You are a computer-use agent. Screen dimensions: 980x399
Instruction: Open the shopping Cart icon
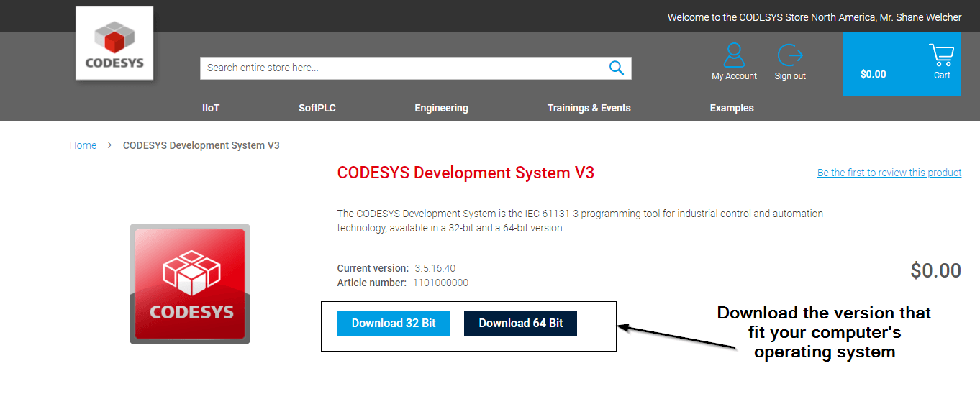tap(942, 55)
